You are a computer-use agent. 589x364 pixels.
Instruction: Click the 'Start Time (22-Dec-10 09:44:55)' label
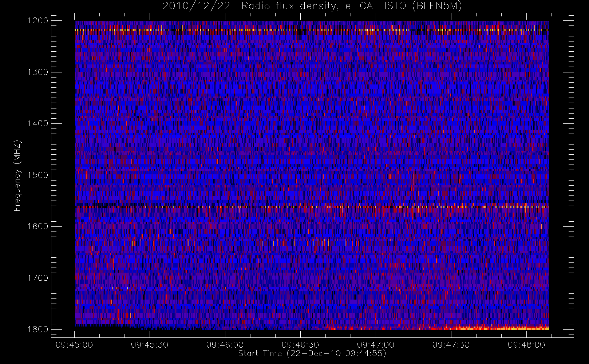tap(312, 353)
